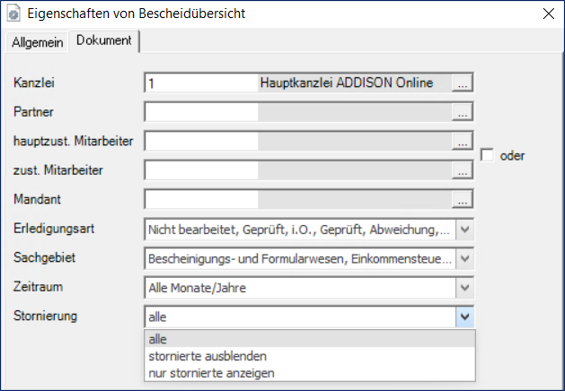Click the 'Sachgebiet' label
The height and width of the screenshot is (391, 565).
(x=44, y=258)
